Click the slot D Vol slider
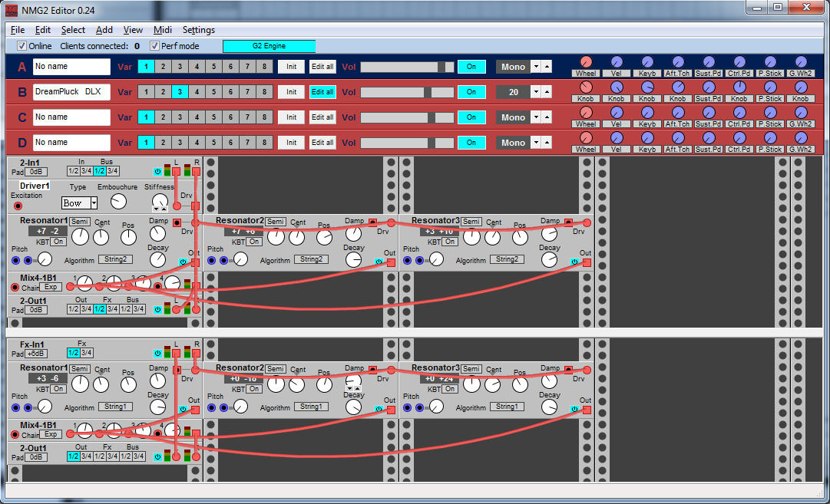This screenshot has width=830, height=504. click(407, 143)
